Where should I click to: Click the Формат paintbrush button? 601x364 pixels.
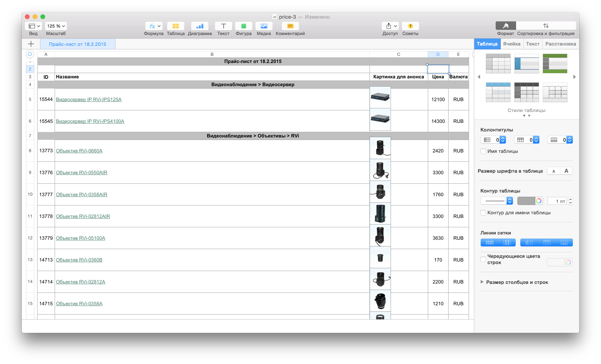505,26
